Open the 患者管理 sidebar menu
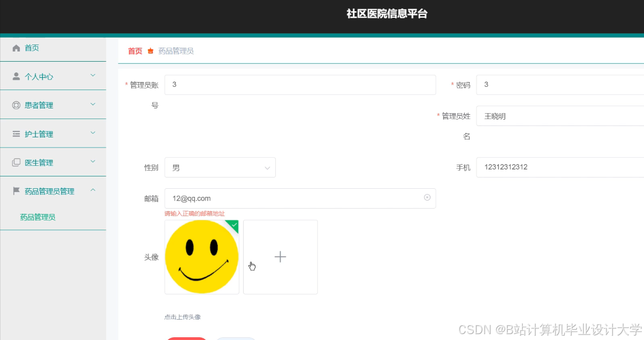 pos(53,105)
